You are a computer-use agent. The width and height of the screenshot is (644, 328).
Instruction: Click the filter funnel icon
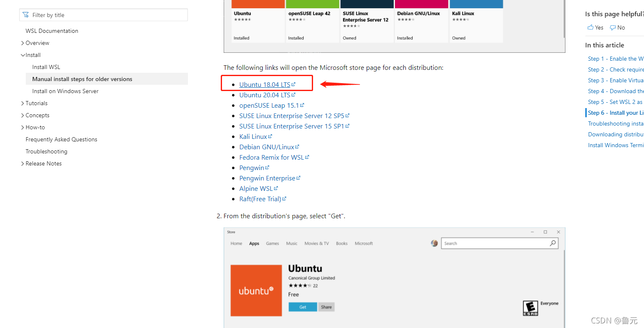[26, 15]
